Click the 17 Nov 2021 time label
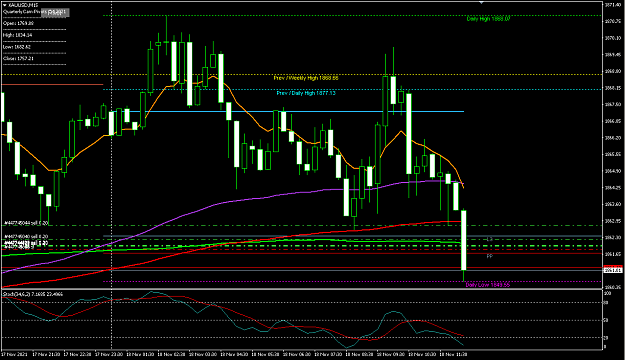The width and height of the screenshot is (625, 360). pos(14,354)
